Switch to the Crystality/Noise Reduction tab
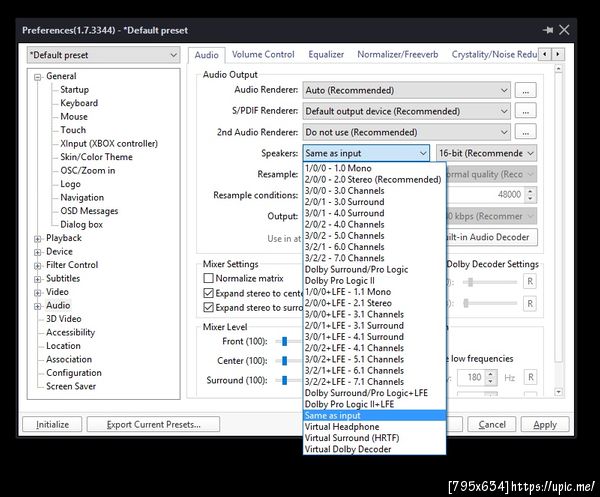 (x=494, y=55)
